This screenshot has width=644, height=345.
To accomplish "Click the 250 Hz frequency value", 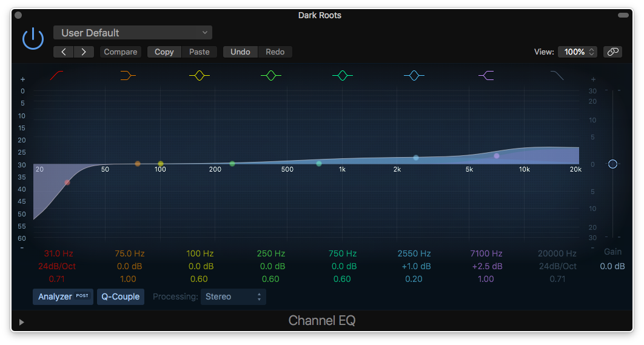I will pos(271,253).
